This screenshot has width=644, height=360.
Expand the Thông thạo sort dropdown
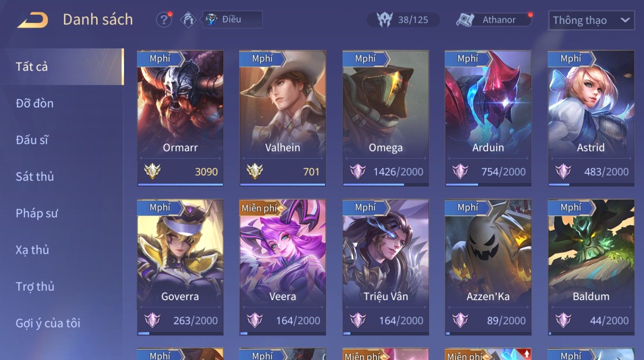coord(591,20)
